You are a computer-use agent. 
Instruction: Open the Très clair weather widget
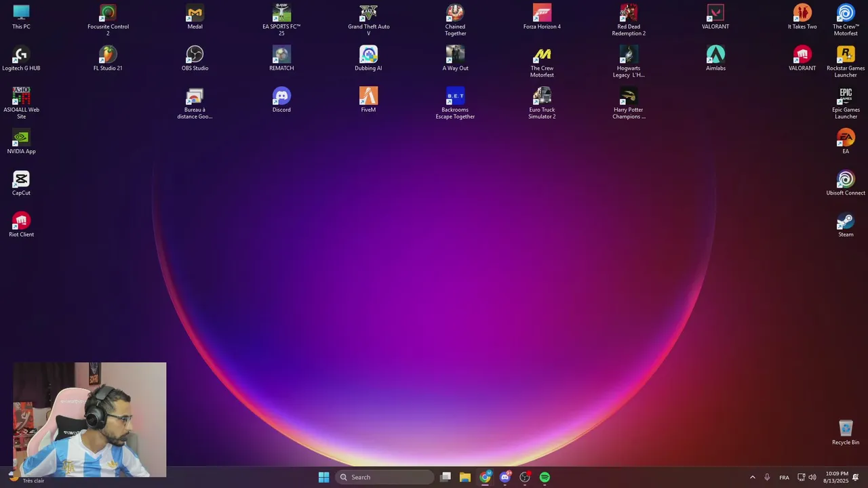coord(27,477)
